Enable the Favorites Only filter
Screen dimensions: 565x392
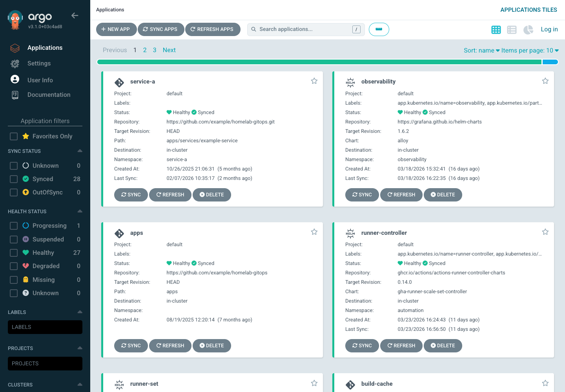14,136
